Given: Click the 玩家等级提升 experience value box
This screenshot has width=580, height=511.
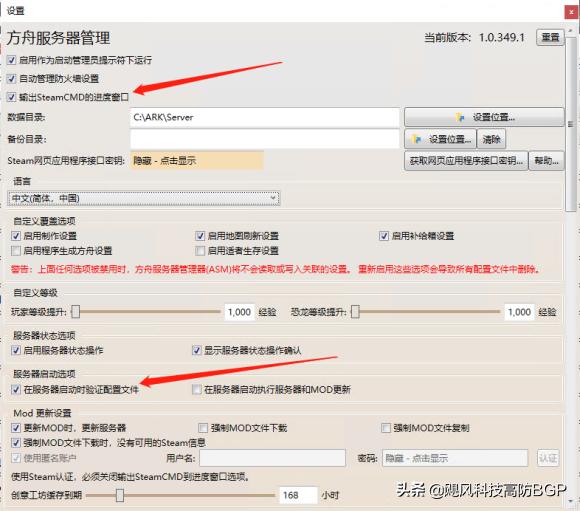Looking at the screenshot, I should coord(239,312).
